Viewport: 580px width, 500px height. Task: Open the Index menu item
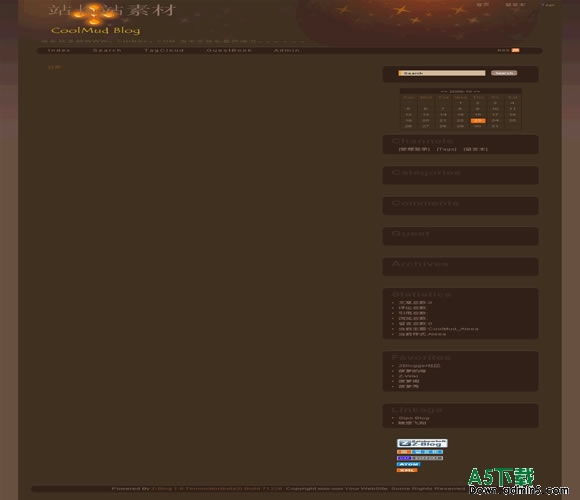tap(59, 50)
